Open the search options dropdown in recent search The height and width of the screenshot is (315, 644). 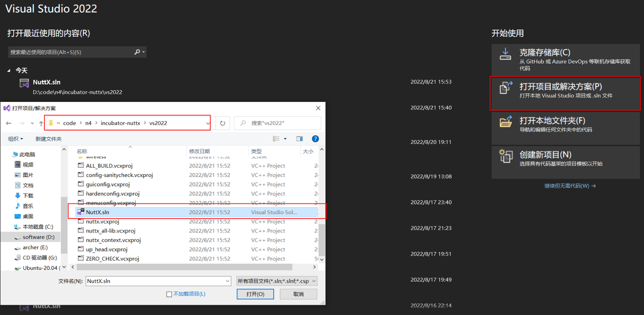[144, 52]
